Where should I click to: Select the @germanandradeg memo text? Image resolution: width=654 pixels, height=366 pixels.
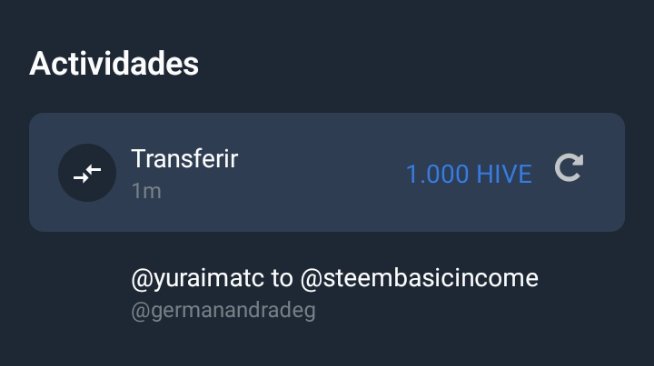click(223, 311)
